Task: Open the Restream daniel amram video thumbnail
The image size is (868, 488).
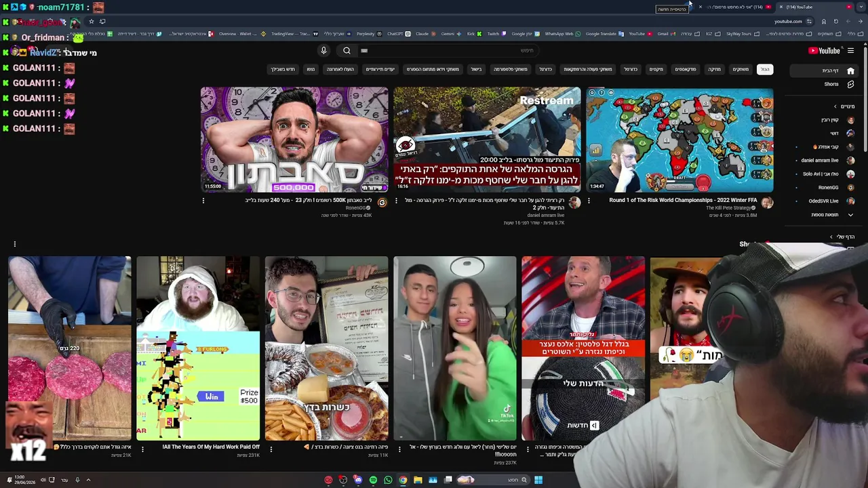Action: (x=487, y=140)
